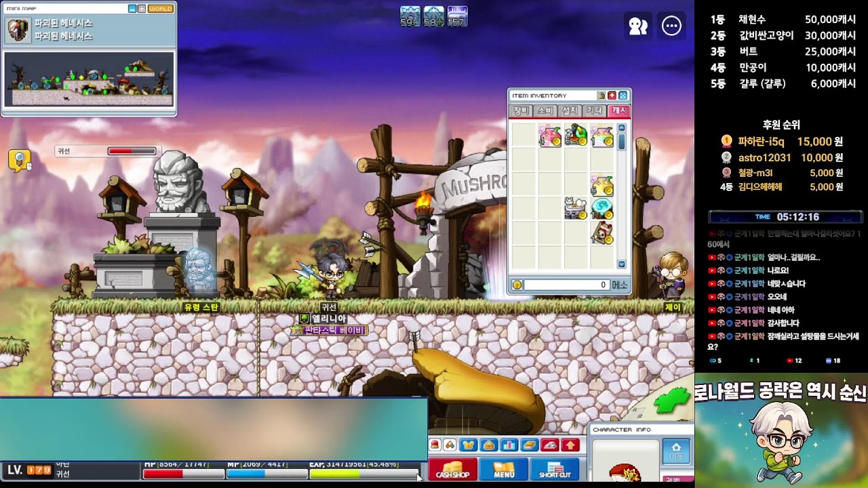The height and width of the screenshot is (488, 868).
Task: Select the cyan orb cash item
Action: pyautogui.click(x=602, y=209)
